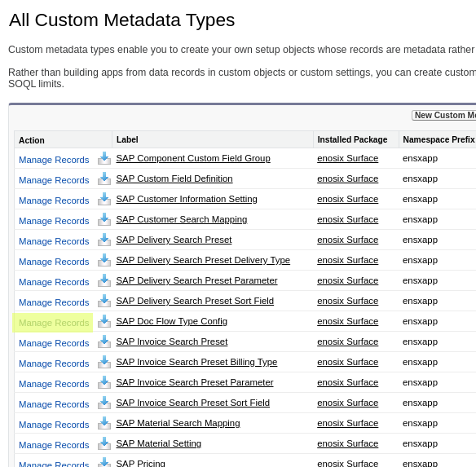
Task: Click the New Custom Metadata Type button
Action: coord(444,115)
